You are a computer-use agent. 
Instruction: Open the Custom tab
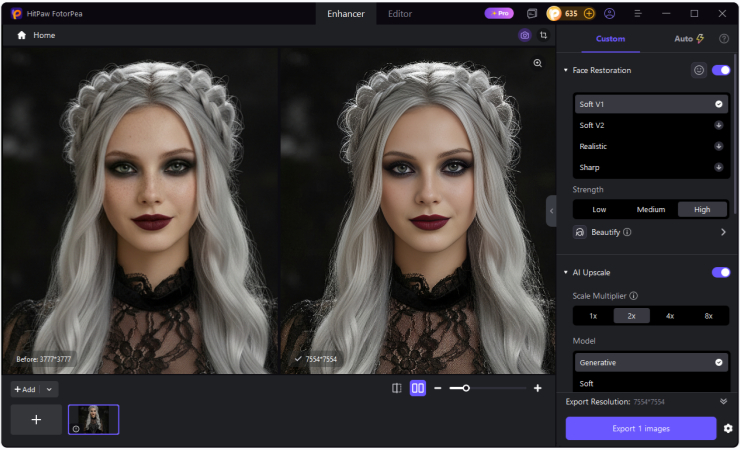click(x=610, y=39)
